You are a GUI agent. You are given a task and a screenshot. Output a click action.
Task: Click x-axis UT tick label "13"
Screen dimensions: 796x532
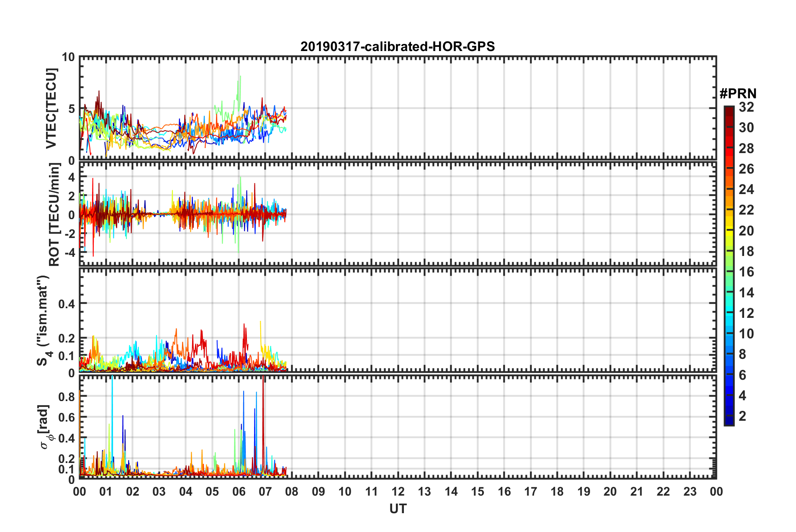424,491
